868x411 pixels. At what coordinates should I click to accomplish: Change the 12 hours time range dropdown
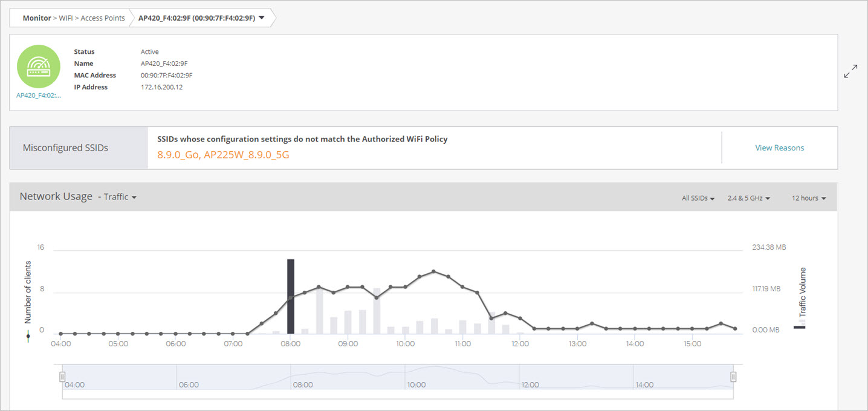[809, 198]
